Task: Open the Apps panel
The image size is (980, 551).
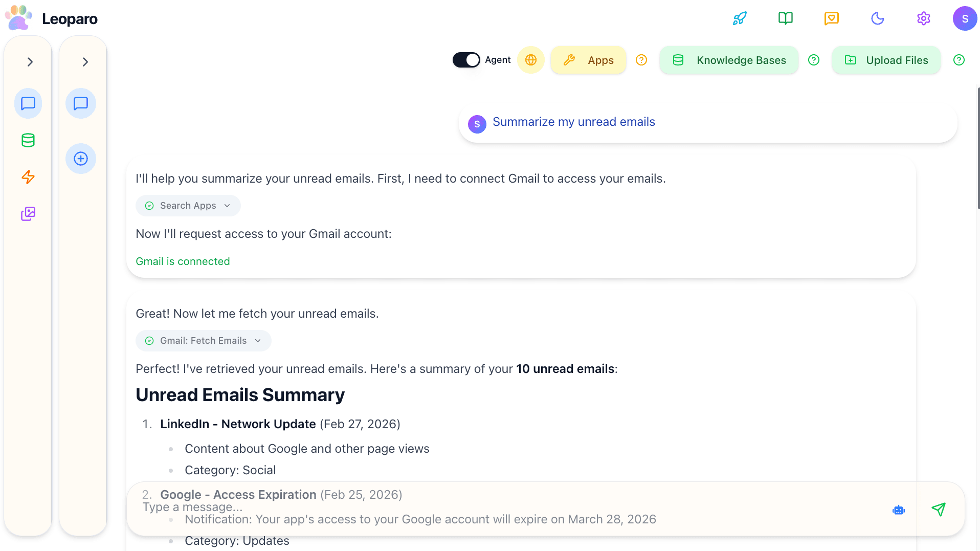Action: tap(588, 60)
